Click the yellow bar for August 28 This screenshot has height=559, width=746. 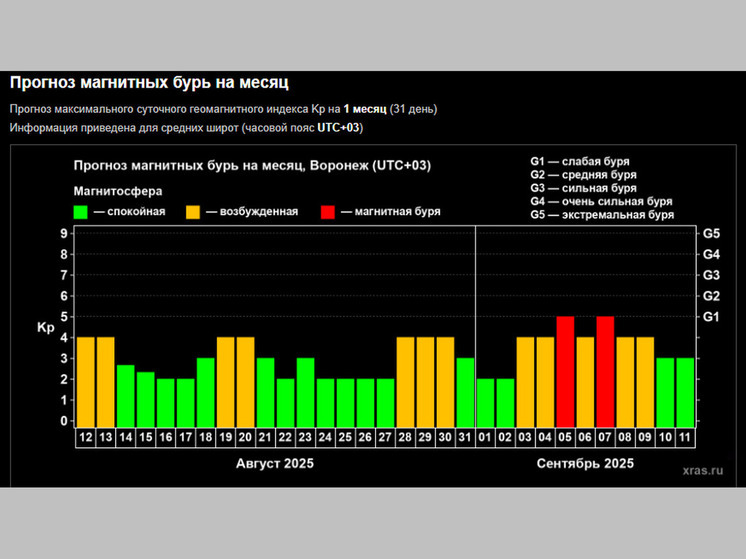click(405, 380)
